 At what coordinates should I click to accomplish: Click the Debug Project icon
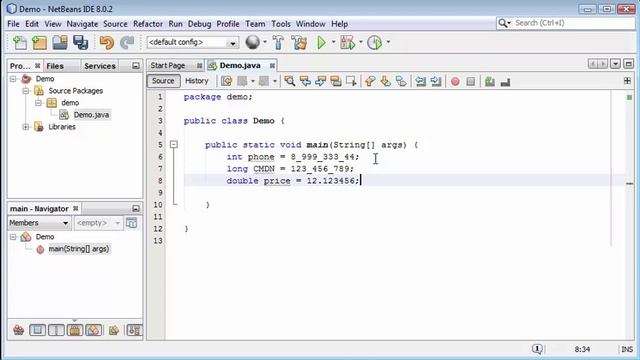tap(347, 42)
